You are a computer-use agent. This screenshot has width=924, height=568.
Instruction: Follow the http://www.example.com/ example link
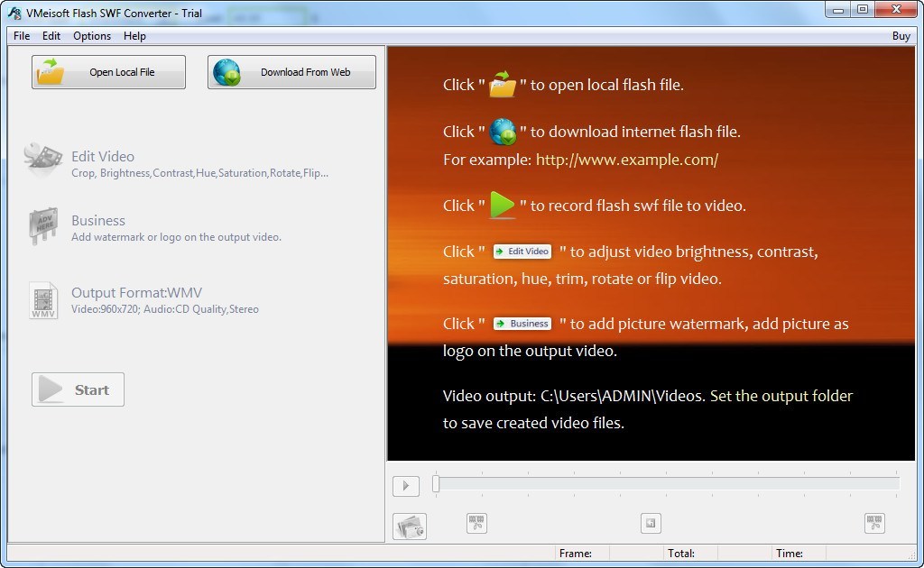pyautogui.click(x=626, y=160)
